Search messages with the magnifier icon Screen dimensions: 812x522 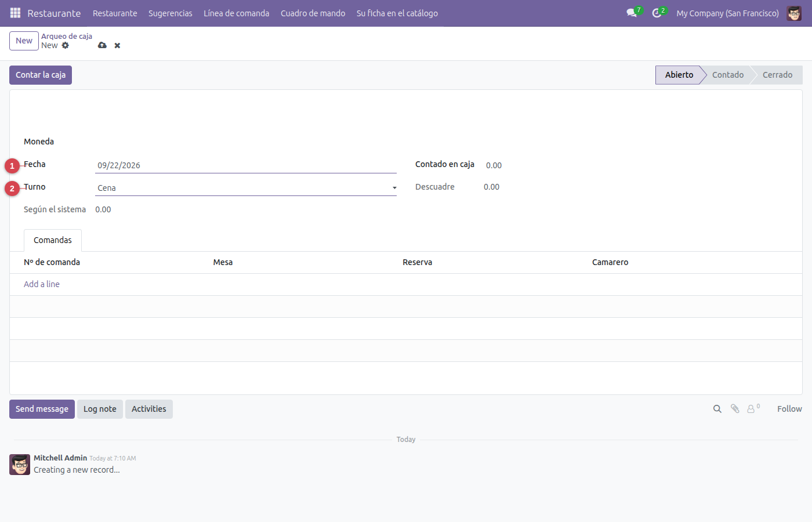pyautogui.click(x=717, y=409)
